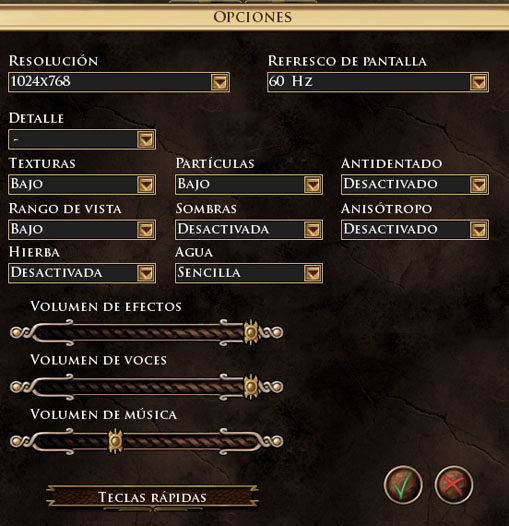This screenshot has width=509, height=526.
Task: Expand the Antidentado dropdown
Action: (479, 184)
